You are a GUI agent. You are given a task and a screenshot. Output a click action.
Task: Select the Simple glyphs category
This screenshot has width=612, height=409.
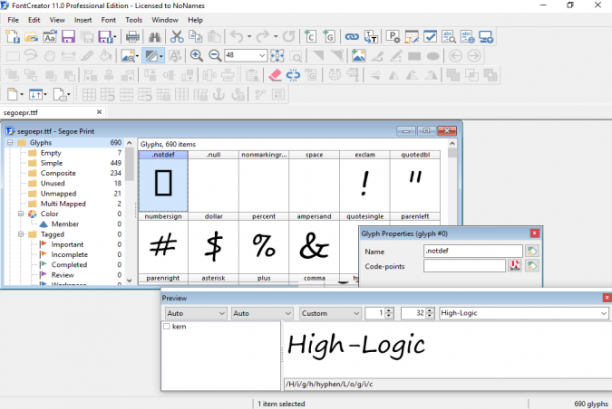tap(51, 163)
